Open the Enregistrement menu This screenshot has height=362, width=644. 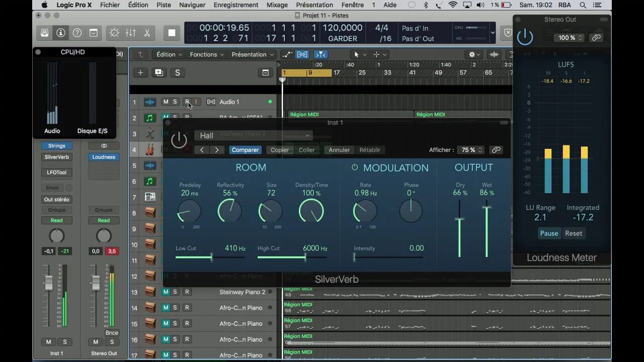236,5
